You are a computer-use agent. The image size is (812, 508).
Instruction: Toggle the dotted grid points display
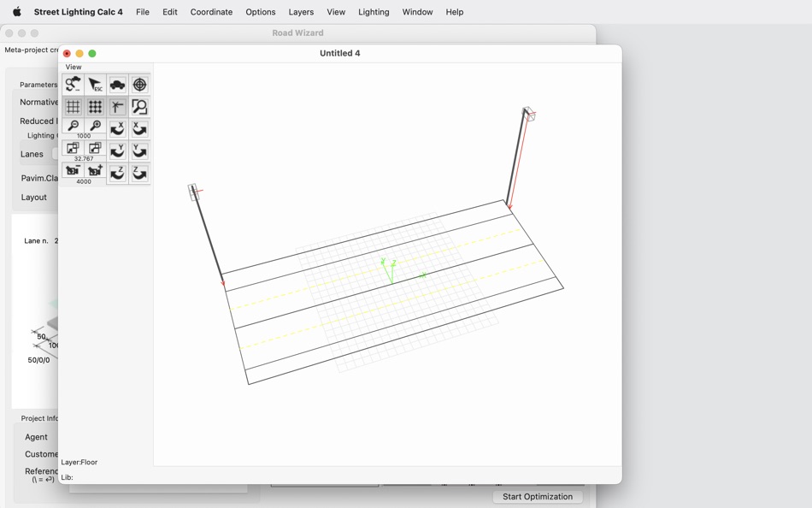[95, 106]
